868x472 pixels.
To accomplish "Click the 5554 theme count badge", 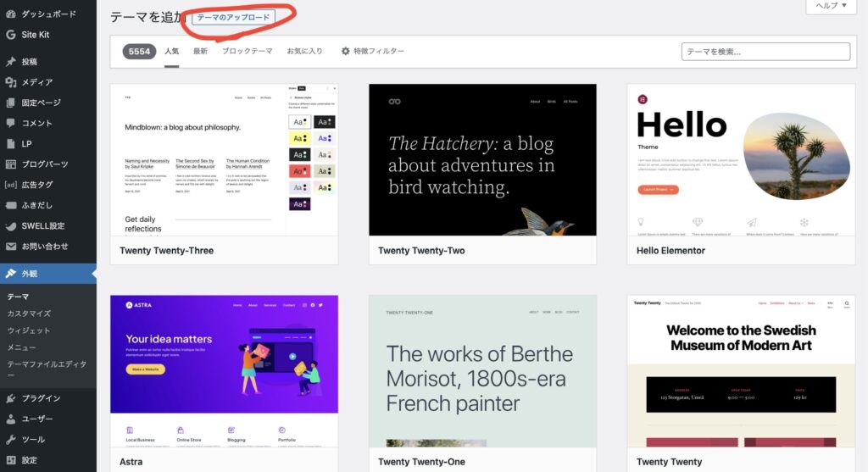I will coord(139,52).
